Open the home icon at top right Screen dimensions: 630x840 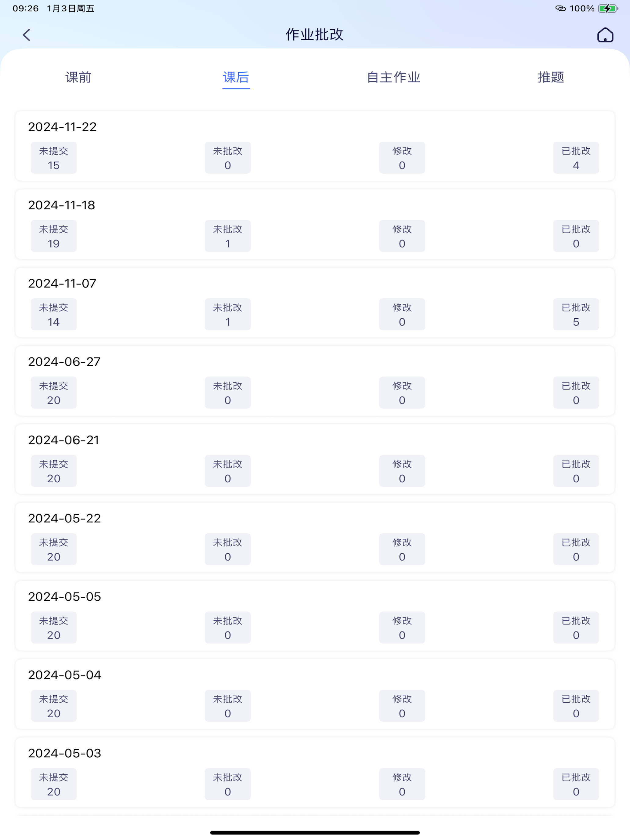[605, 35]
